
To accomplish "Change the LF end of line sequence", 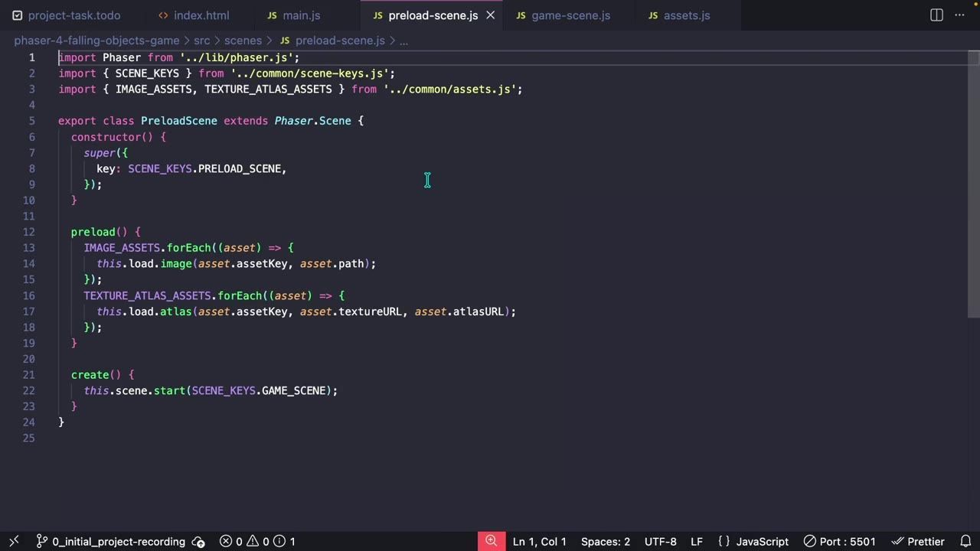I will pos(697,541).
